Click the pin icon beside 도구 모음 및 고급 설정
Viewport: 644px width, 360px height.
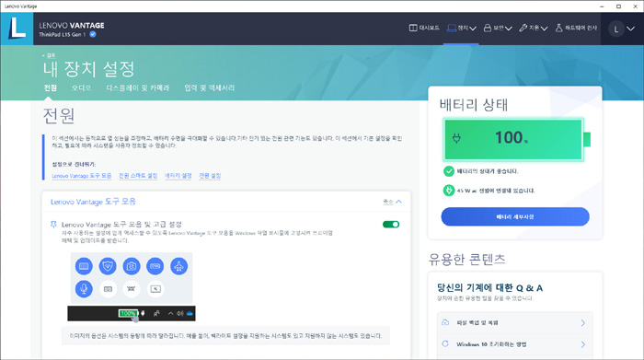[x=53, y=225]
